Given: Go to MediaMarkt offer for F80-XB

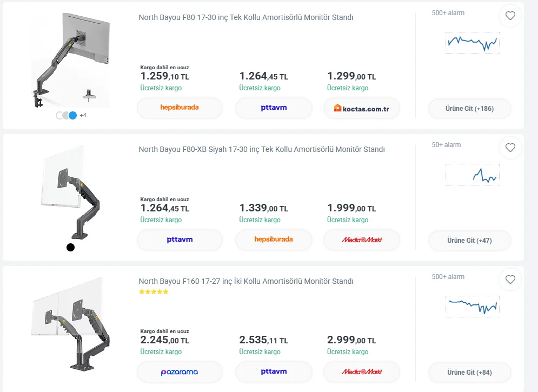Looking at the screenshot, I should coord(361,240).
